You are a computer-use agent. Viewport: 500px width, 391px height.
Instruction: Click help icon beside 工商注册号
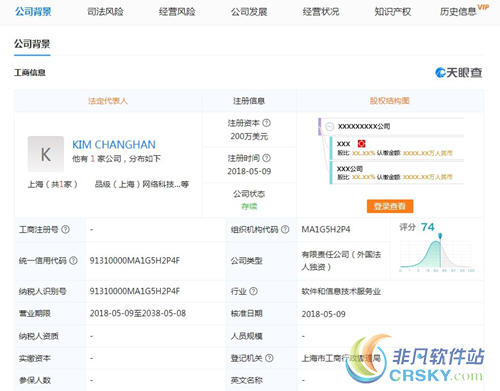[66, 229]
